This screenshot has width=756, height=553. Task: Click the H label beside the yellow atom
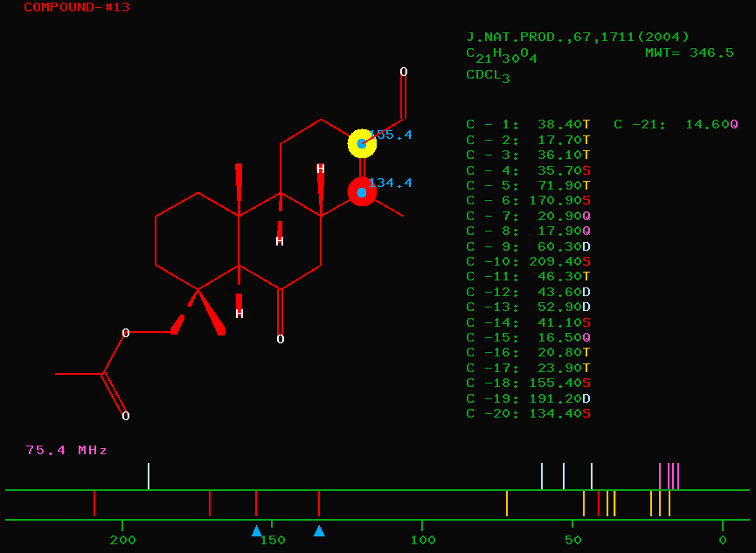coord(321,169)
